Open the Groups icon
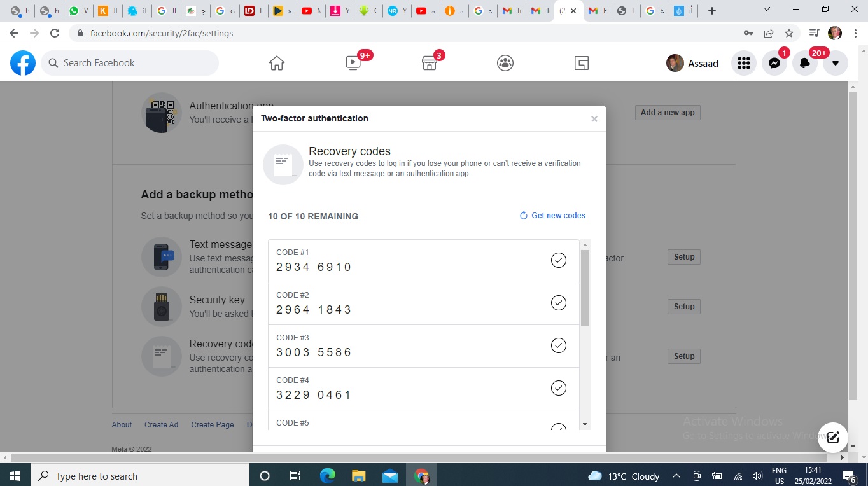868x486 pixels. coord(505,63)
